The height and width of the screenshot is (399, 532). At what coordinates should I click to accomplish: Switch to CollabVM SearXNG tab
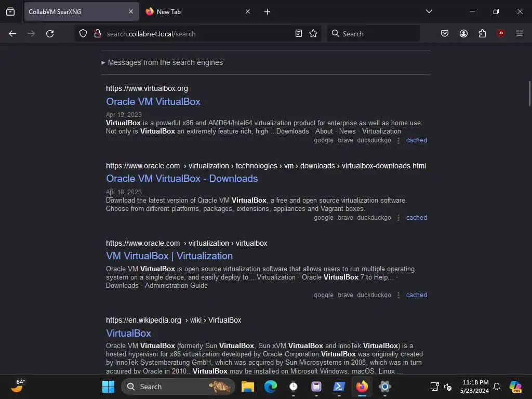[x=82, y=11]
